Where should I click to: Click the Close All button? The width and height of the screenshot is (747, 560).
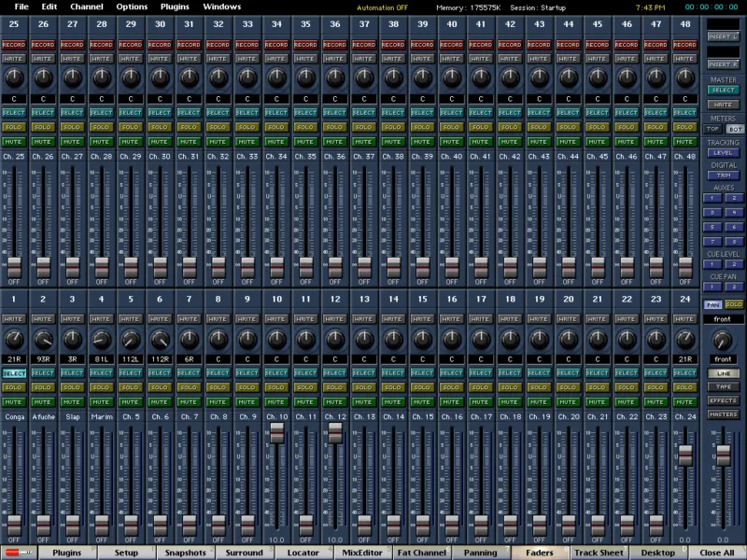(717, 553)
